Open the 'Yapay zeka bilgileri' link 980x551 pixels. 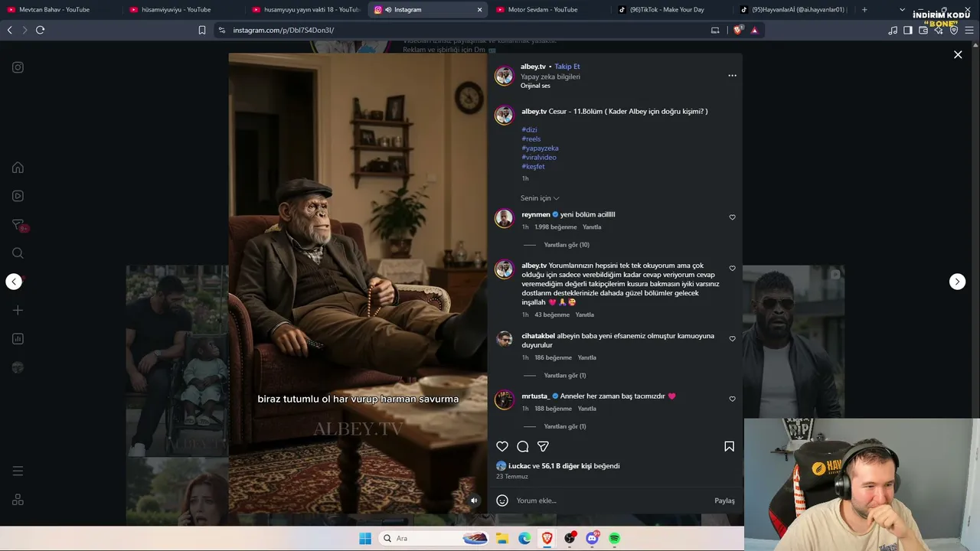550,77
